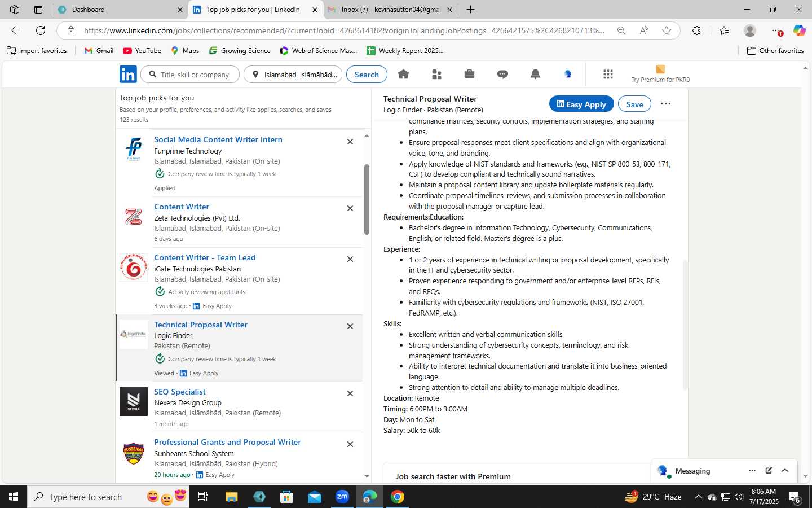Image resolution: width=812 pixels, height=508 pixels.
Task: Dismiss the Zeta Technologies Content Writer job
Action: point(350,208)
